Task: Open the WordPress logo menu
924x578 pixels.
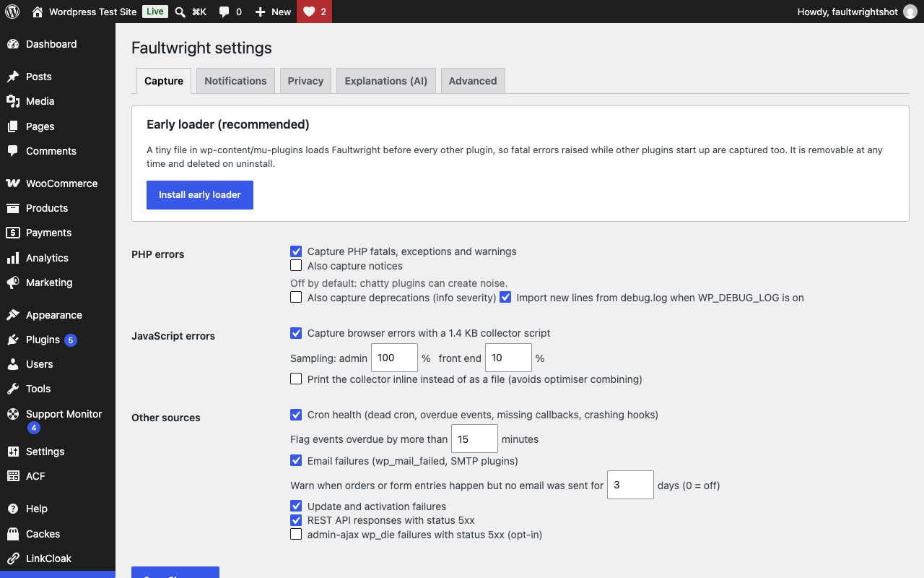Action: 12,12
